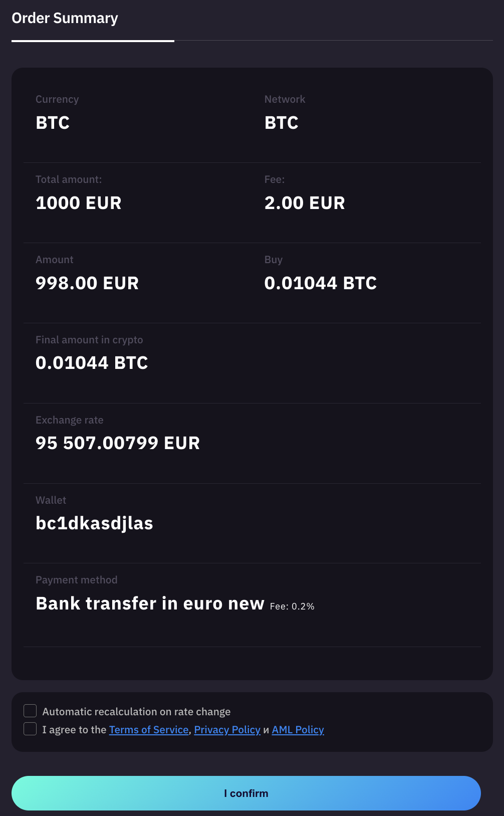Click the wallet address bc1dkasdjlas
Image resolution: width=504 pixels, height=816 pixels.
click(x=94, y=523)
